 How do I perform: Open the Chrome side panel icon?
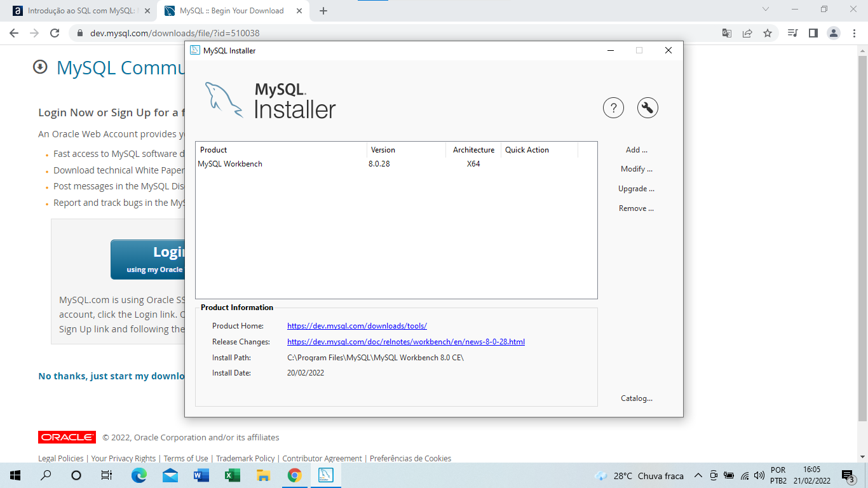(x=813, y=33)
